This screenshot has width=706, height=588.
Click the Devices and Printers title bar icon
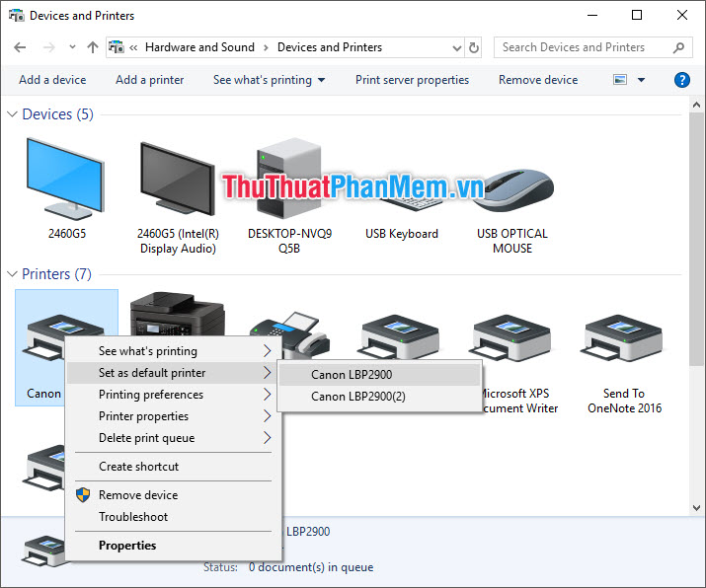coord(17,16)
